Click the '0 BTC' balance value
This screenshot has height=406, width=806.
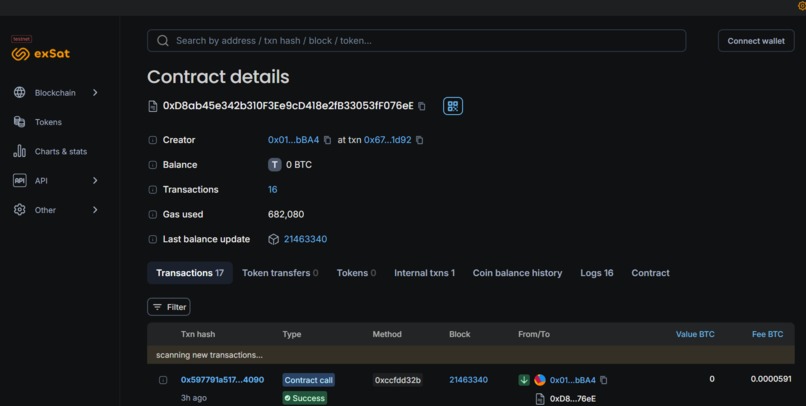pyautogui.click(x=299, y=165)
